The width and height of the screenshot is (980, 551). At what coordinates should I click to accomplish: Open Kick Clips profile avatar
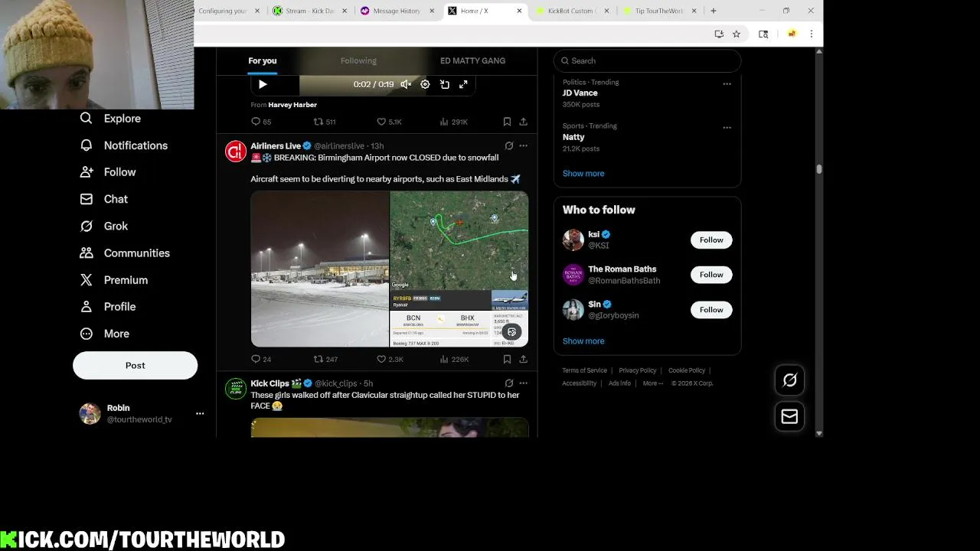235,388
